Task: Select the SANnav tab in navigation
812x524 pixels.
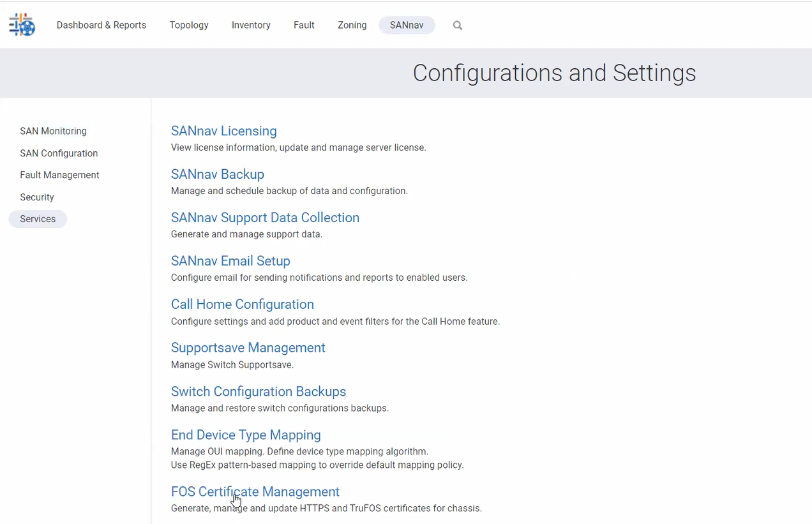Action: 407,25
